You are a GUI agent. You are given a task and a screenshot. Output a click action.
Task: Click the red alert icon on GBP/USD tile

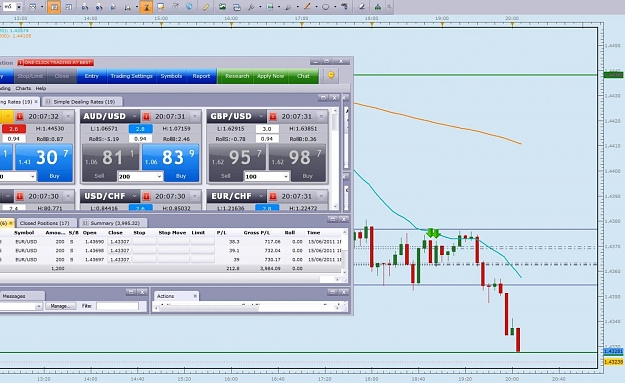(273, 116)
